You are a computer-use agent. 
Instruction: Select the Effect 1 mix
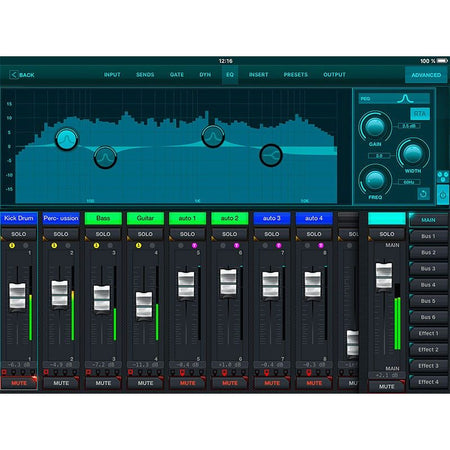(428, 333)
